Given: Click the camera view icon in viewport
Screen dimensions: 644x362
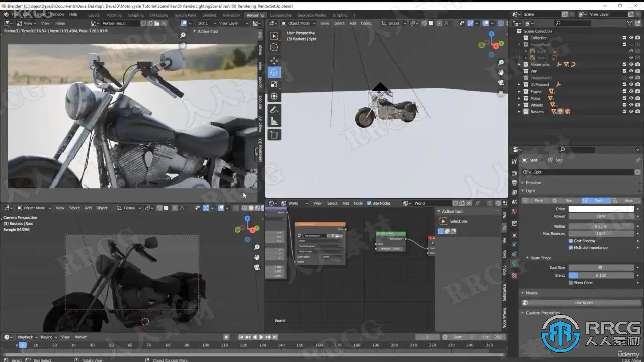Looking at the screenshot, I should click(501, 83).
